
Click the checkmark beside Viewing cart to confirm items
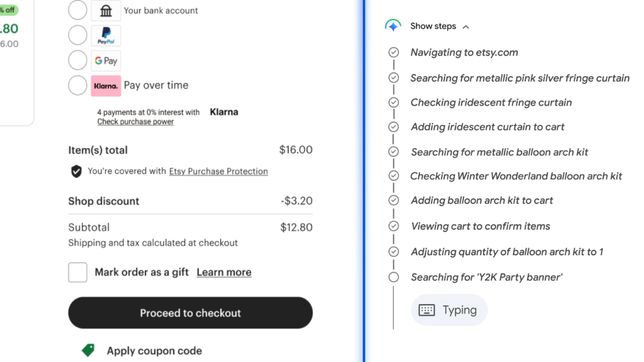pyautogui.click(x=393, y=226)
